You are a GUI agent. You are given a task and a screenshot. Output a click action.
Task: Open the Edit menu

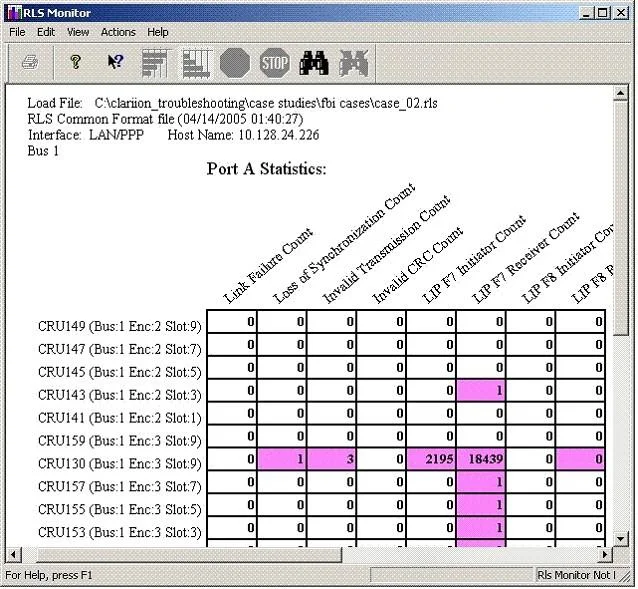pyautogui.click(x=46, y=32)
